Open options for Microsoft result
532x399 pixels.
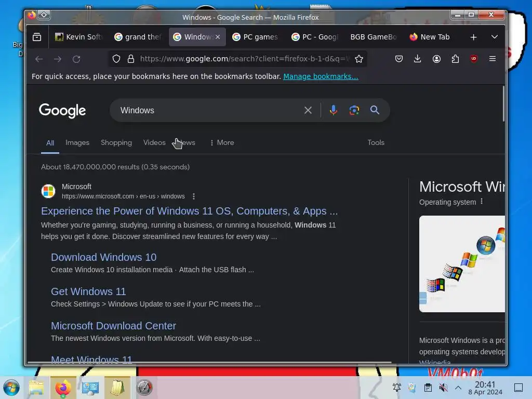coord(194,196)
